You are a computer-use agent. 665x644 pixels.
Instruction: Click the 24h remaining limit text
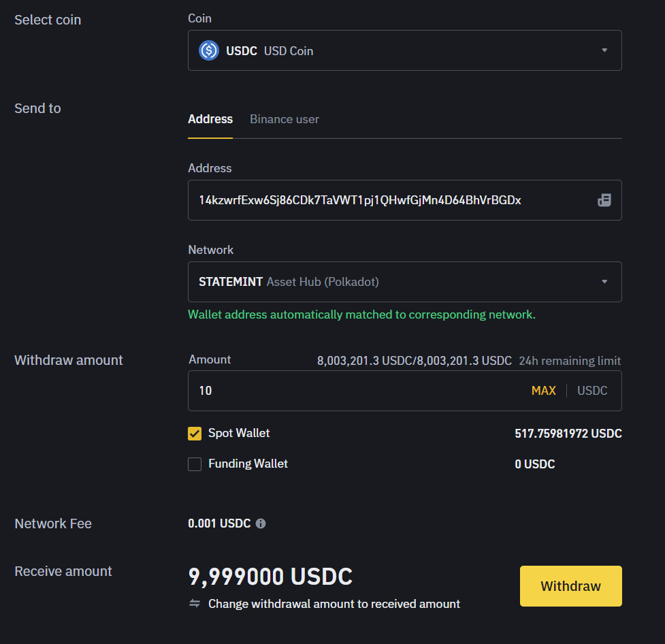tap(570, 361)
